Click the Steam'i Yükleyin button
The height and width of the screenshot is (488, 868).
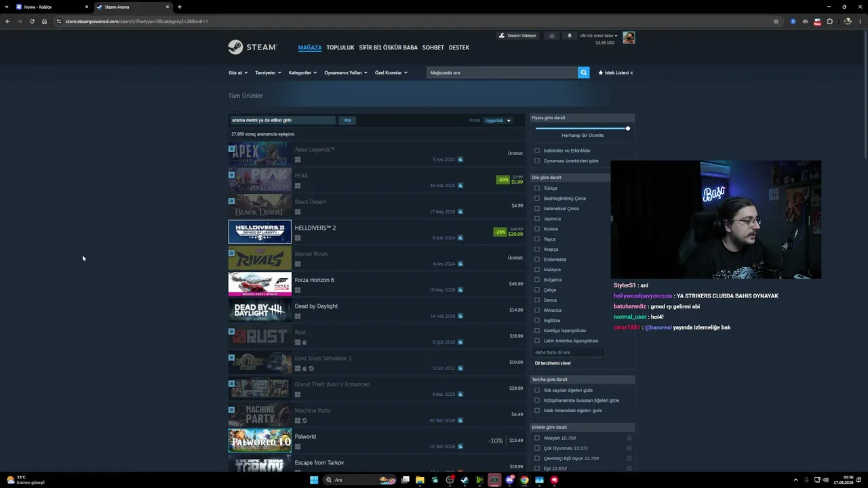coord(517,35)
